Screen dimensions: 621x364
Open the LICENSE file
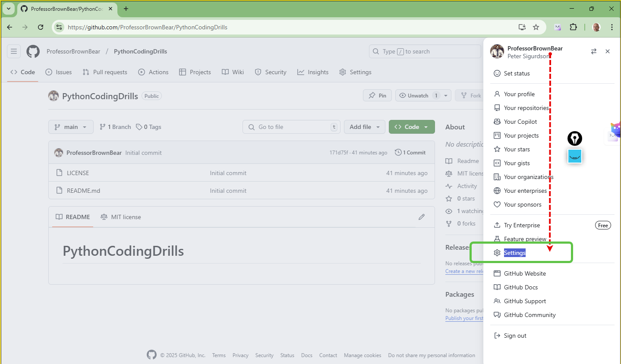tap(78, 173)
